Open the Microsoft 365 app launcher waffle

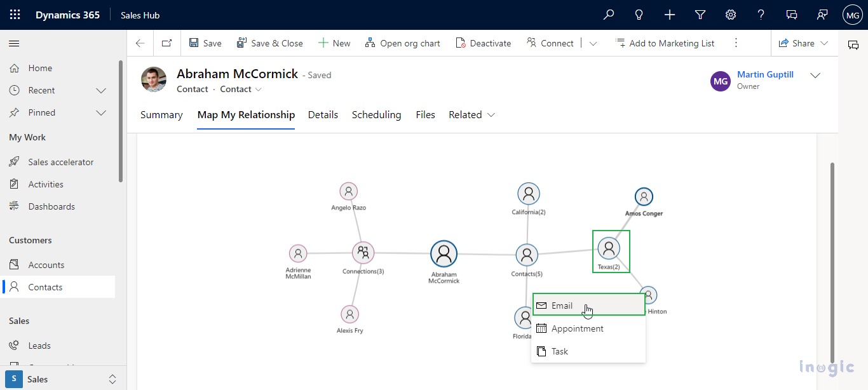coord(15,15)
